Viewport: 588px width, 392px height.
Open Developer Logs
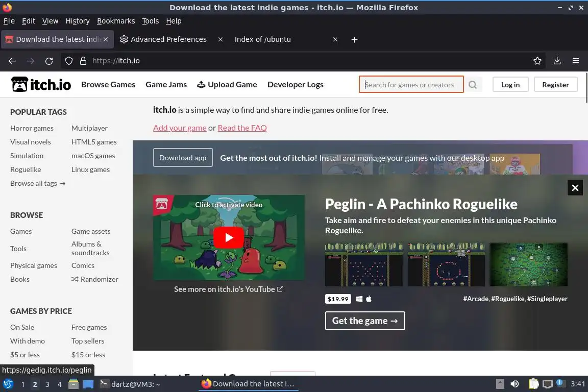tap(296, 85)
